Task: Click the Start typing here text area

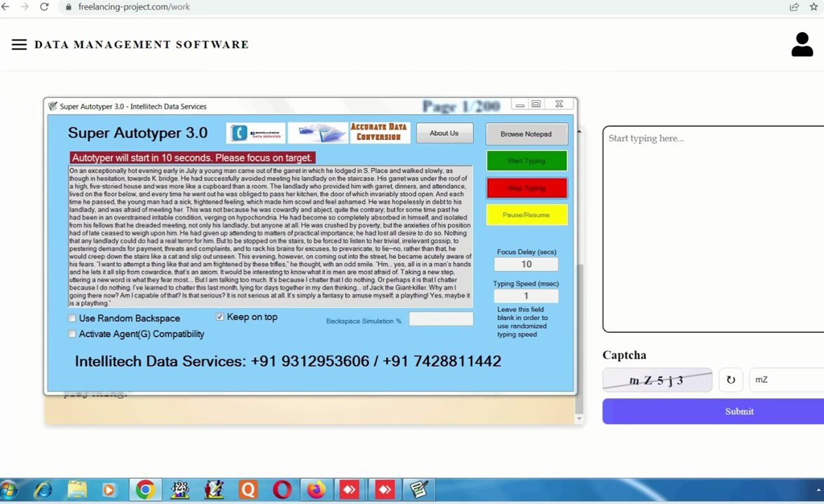Action: pos(713,229)
